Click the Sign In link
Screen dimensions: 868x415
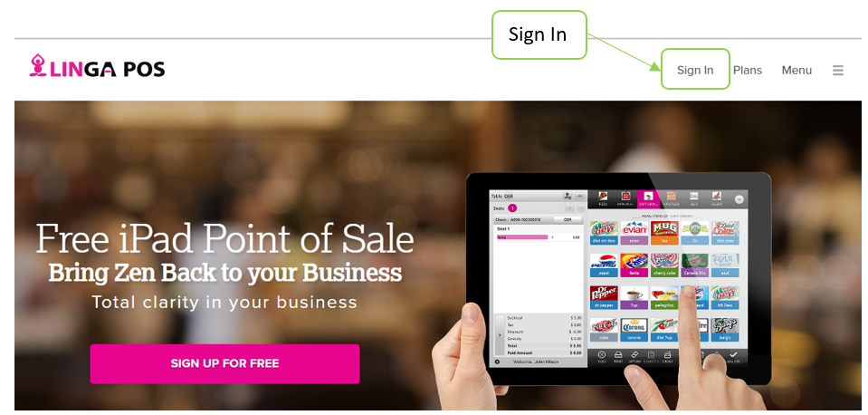(695, 71)
